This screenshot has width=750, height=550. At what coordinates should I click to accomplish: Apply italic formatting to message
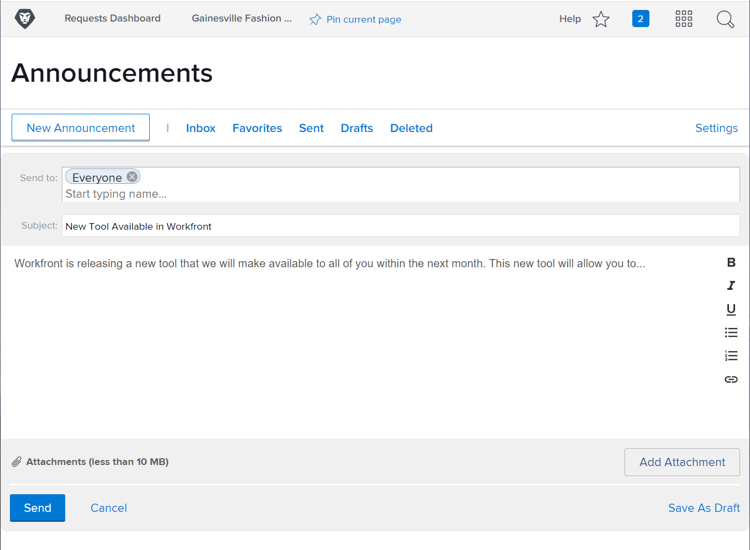pos(731,286)
